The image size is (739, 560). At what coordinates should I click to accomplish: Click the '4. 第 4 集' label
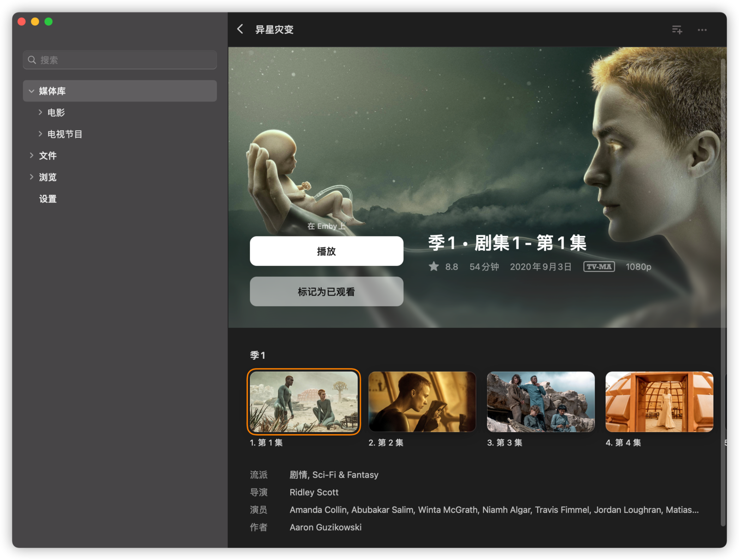624,443
